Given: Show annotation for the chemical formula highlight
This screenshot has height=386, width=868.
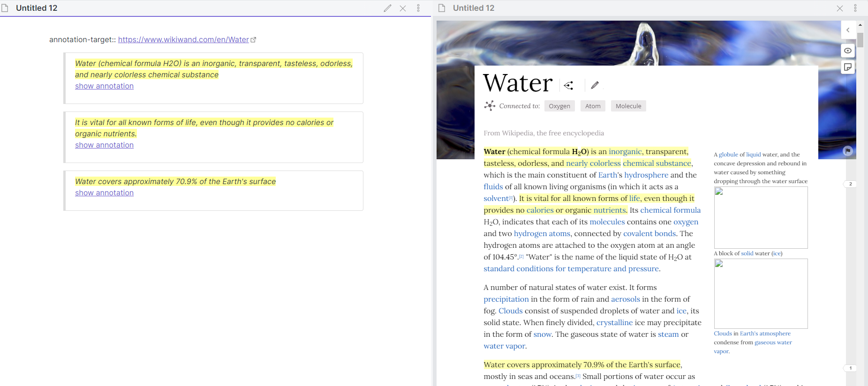Looking at the screenshot, I should pos(104,86).
